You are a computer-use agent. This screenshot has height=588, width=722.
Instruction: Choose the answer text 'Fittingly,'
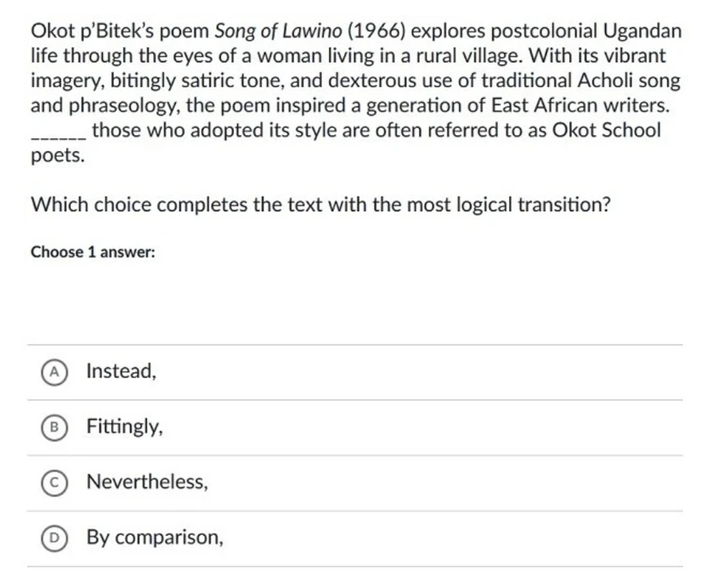click(125, 427)
